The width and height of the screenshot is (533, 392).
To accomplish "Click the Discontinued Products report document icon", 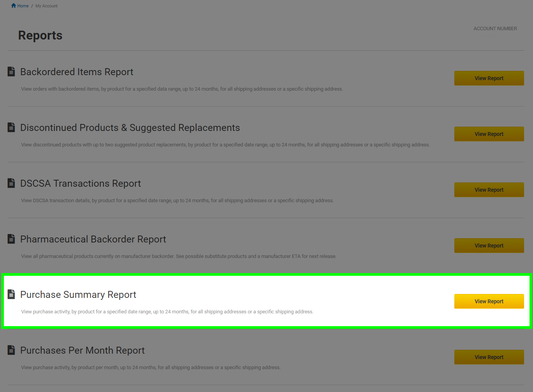I will 11,127.
